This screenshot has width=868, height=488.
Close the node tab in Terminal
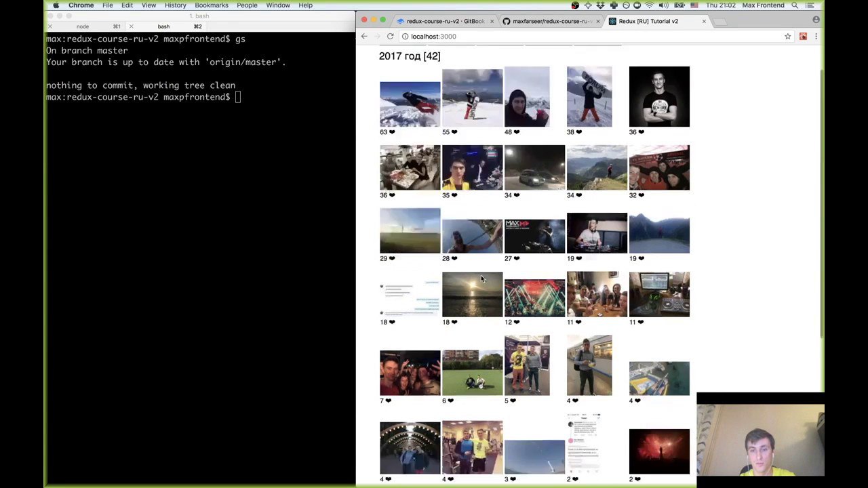[50, 26]
